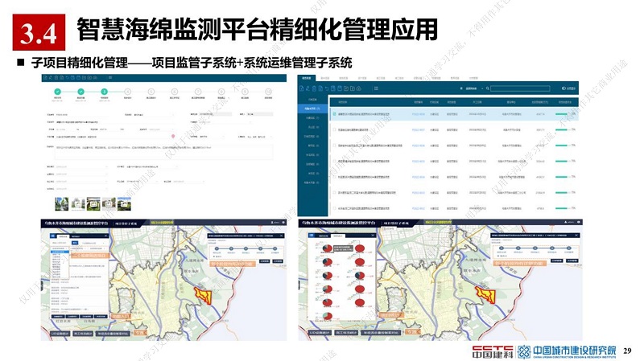The width and height of the screenshot is (644, 361).
Task: Click LID设施统计 button in right map
Action: tap(321, 333)
